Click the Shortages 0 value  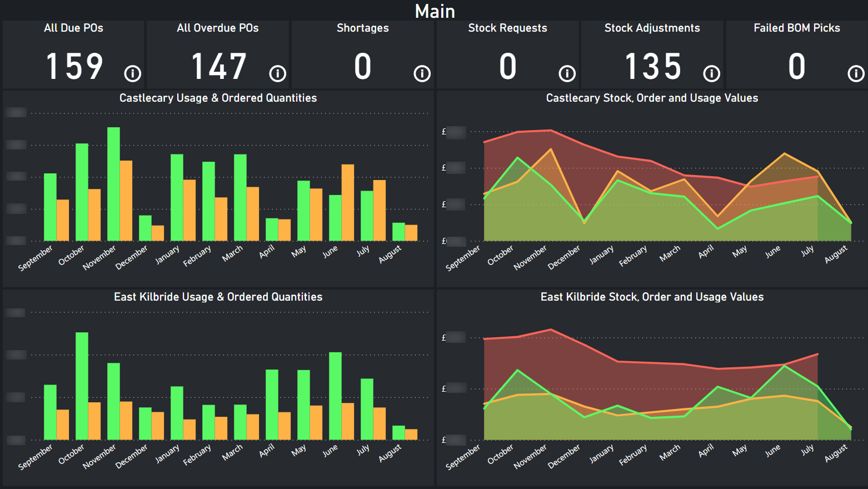click(363, 67)
